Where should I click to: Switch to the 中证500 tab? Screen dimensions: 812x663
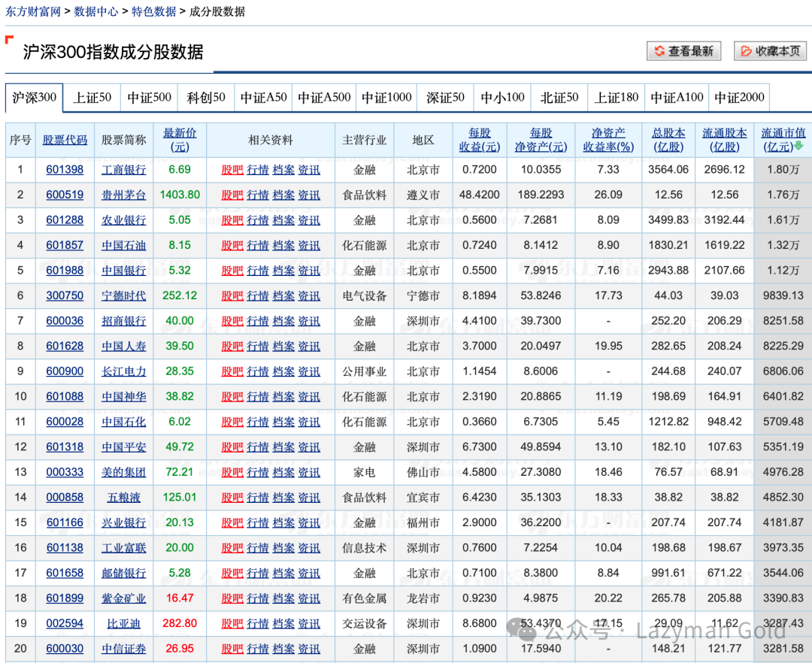click(149, 97)
